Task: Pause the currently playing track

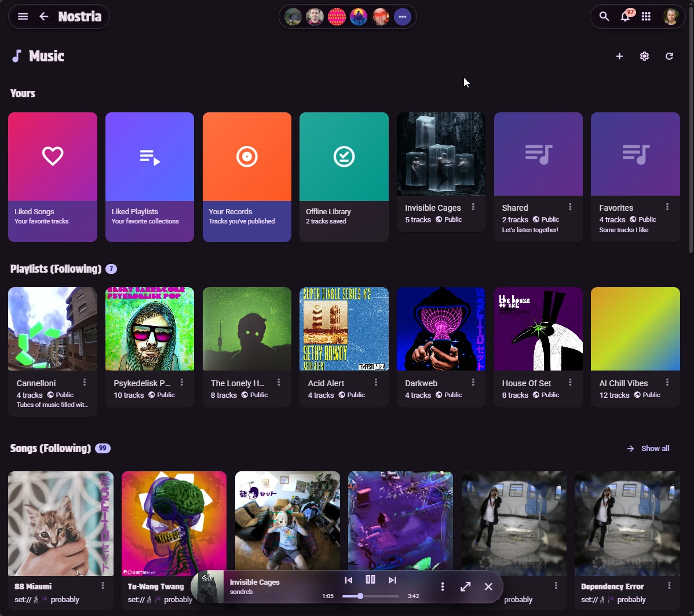Action: 370,579
